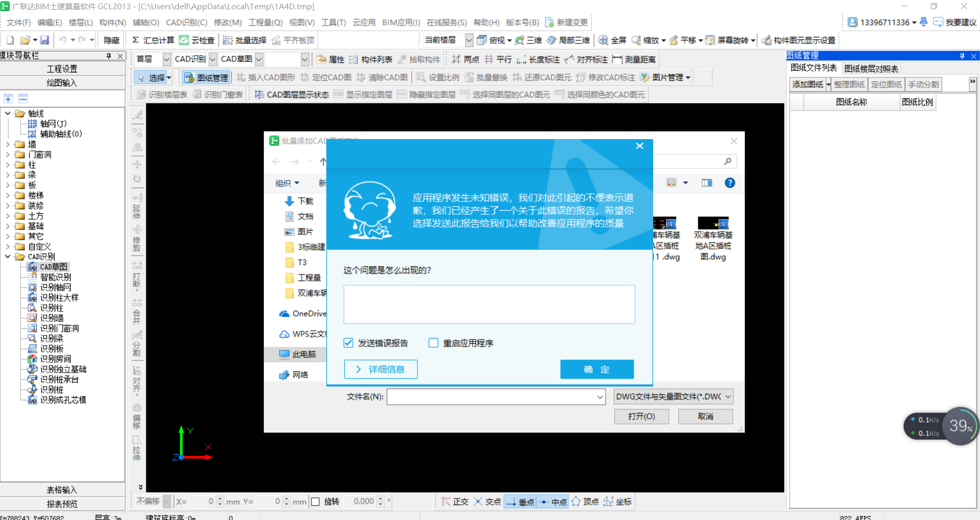Screen dimensions: 980x520
Task: Toggle the 中点 midpoint snap
Action: click(x=553, y=502)
